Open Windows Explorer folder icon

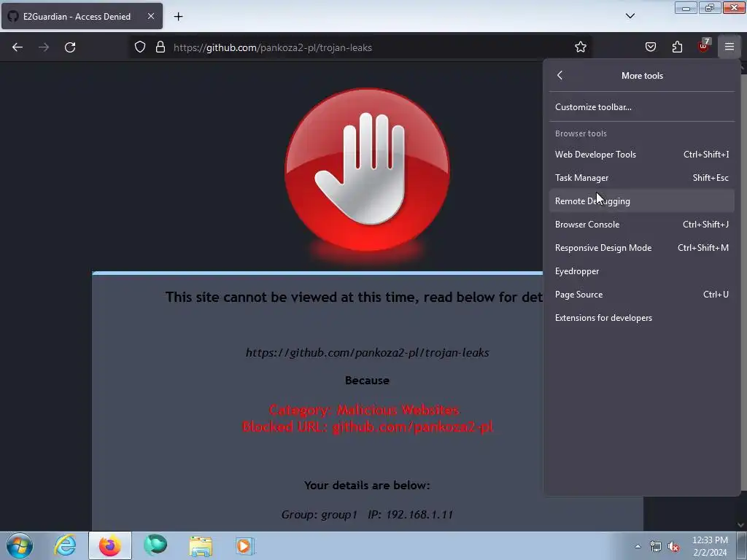point(201,545)
